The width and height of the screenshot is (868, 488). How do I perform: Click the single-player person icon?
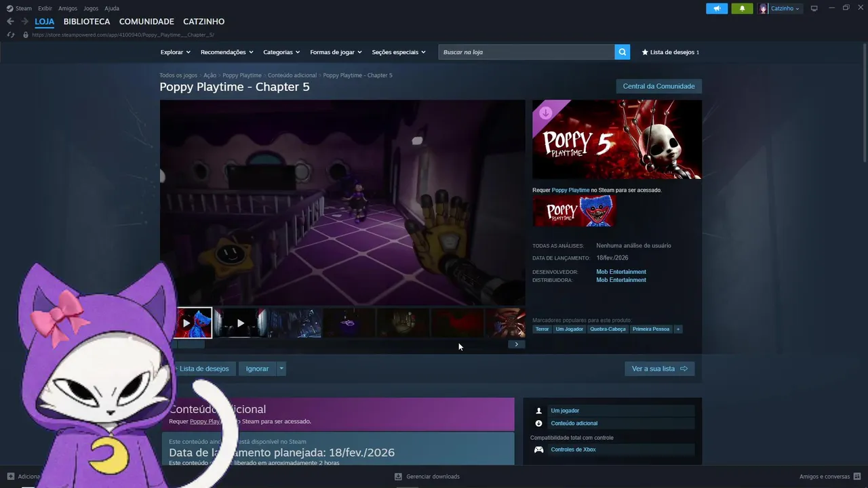tap(539, 411)
